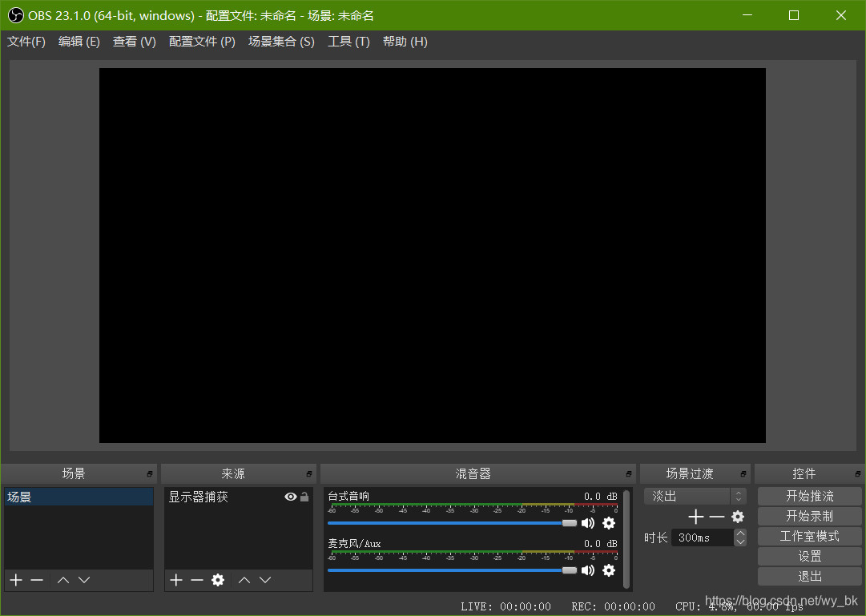Open source properties gear icon
Image resolution: width=866 pixels, height=616 pixels.
click(x=218, y=579)
